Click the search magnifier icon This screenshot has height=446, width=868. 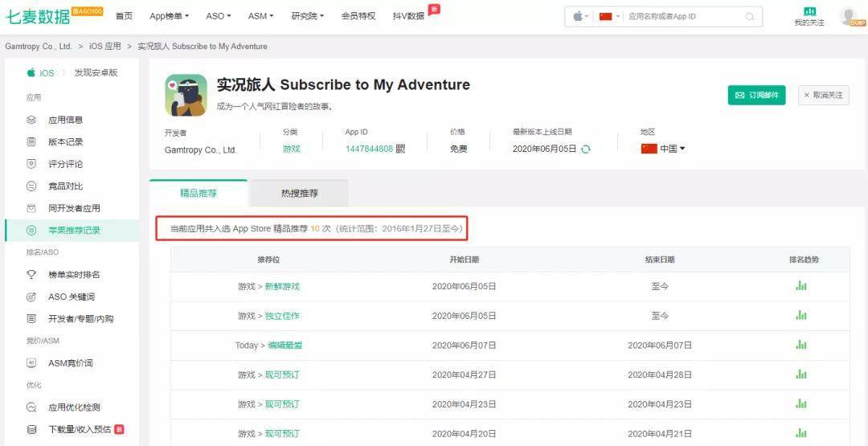click(x=749, y=16)
